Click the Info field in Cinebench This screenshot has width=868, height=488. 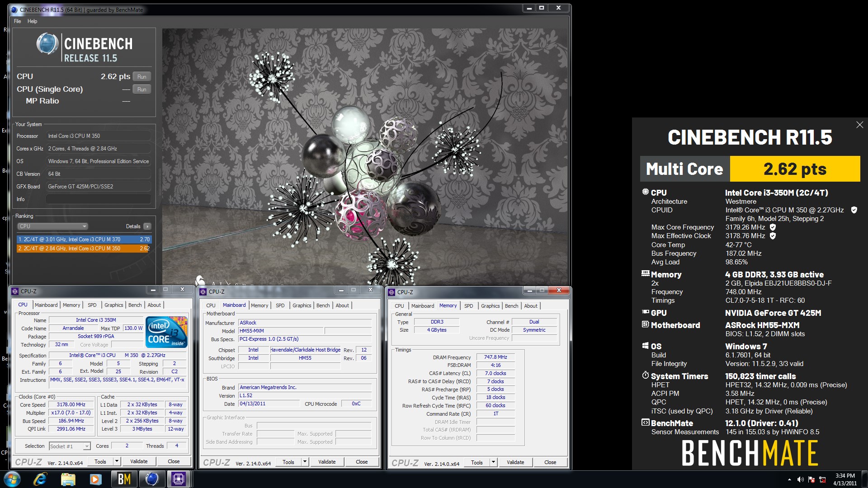click(99, 199)
